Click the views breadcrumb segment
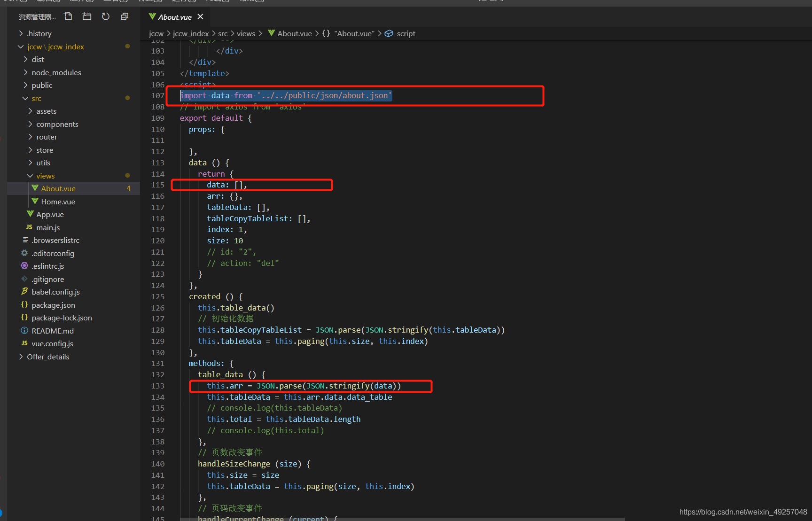This screenshot has height=521, width=812. (x=246, y=33)
